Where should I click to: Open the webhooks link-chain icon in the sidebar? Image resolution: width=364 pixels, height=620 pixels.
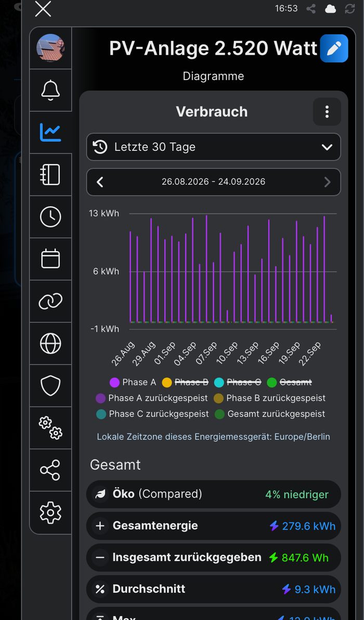pos(50,301)
